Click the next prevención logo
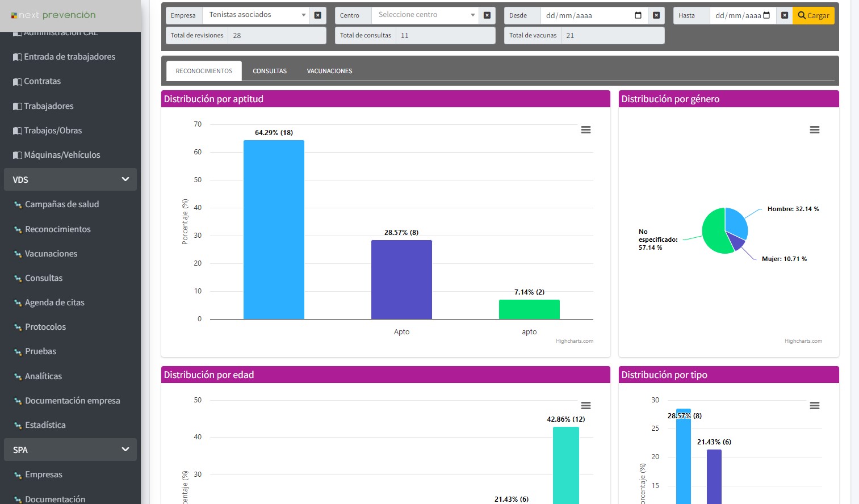 pos(53,15)
